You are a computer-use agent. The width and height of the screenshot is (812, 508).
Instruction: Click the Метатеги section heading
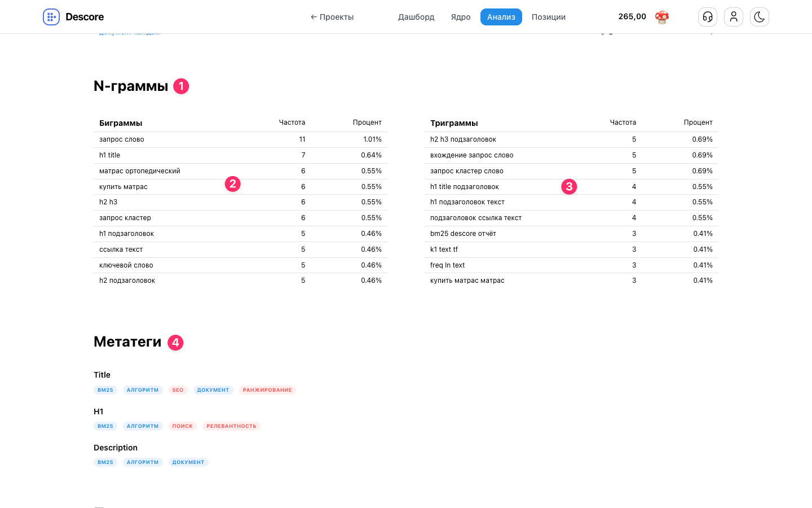point(127,341)
